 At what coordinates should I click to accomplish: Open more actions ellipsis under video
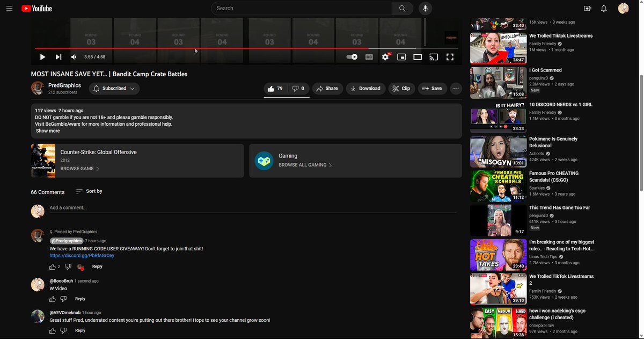click(x=456, y=89)
